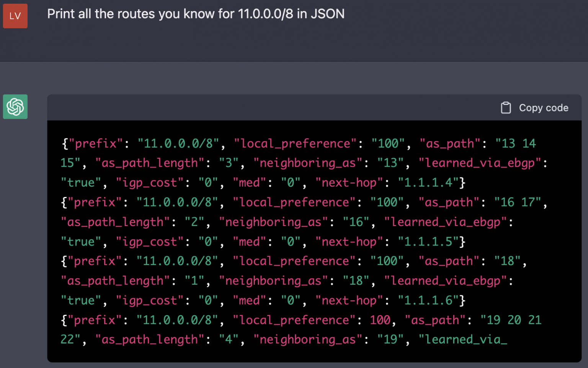Click the neighboring_as value "19"
The height and width of the screenshot is (368, 588).
pyautogui.click(x=391, y=339)
